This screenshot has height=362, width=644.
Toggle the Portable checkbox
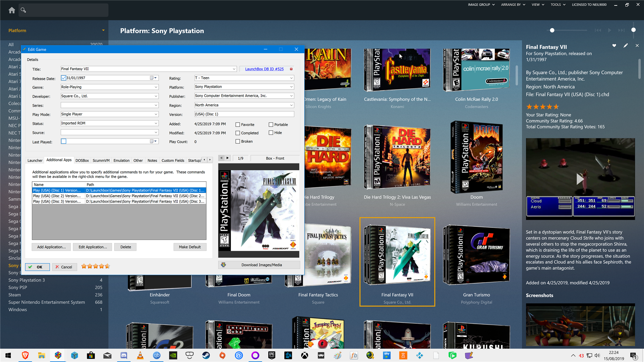pyautogui.click(x=271, y=125)
